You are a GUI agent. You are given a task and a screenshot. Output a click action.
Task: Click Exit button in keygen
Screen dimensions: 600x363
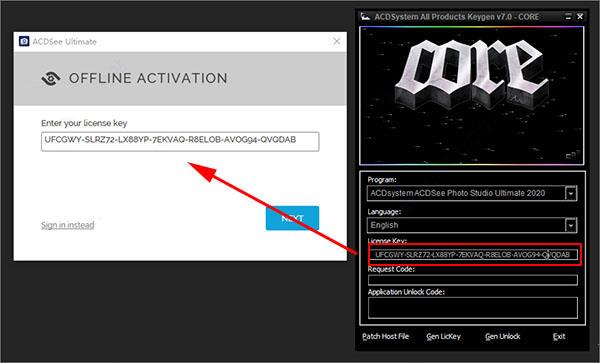pos(559,337)
